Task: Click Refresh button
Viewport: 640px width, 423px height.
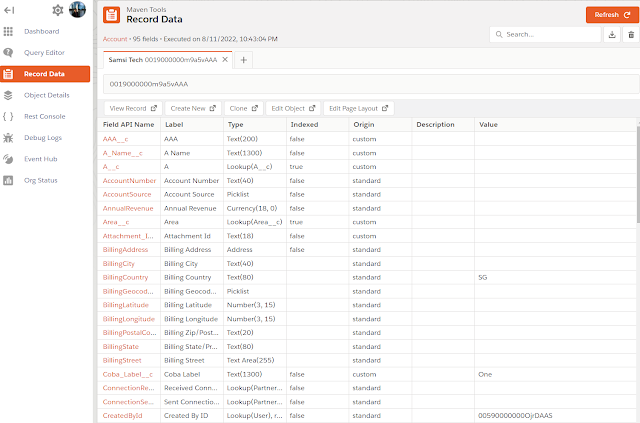Action: (x=612, y=15)
